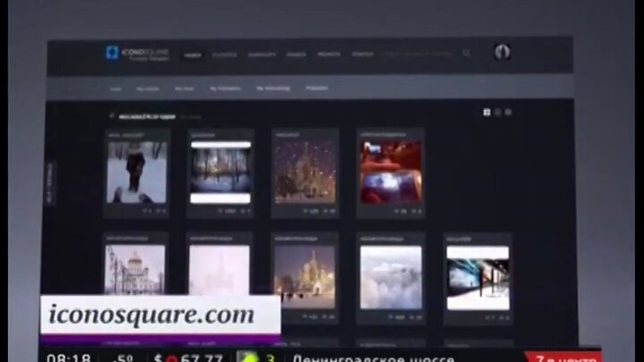Viewport: 644px width, 362px height.
Task: Click the magnifier search icon
Action: coord(466,54)
